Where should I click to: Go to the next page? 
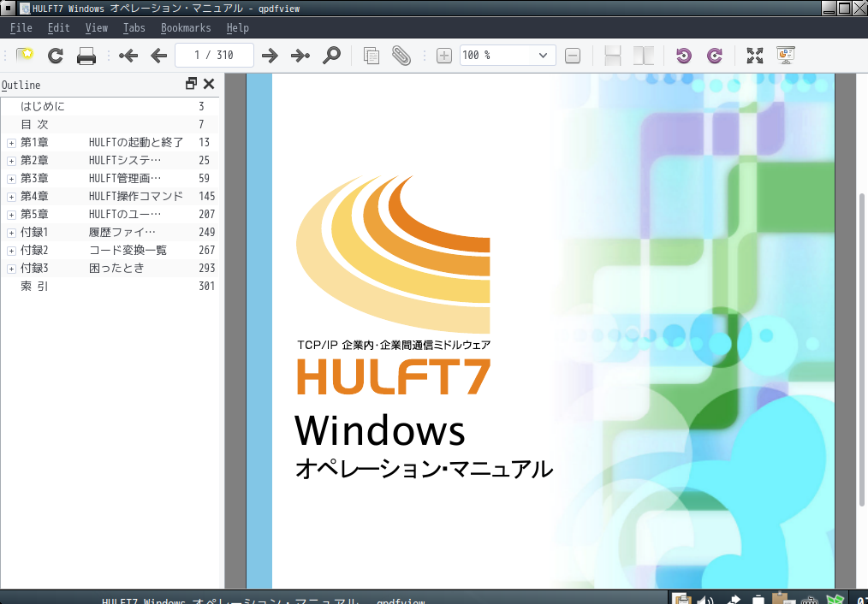pos(270,56)
